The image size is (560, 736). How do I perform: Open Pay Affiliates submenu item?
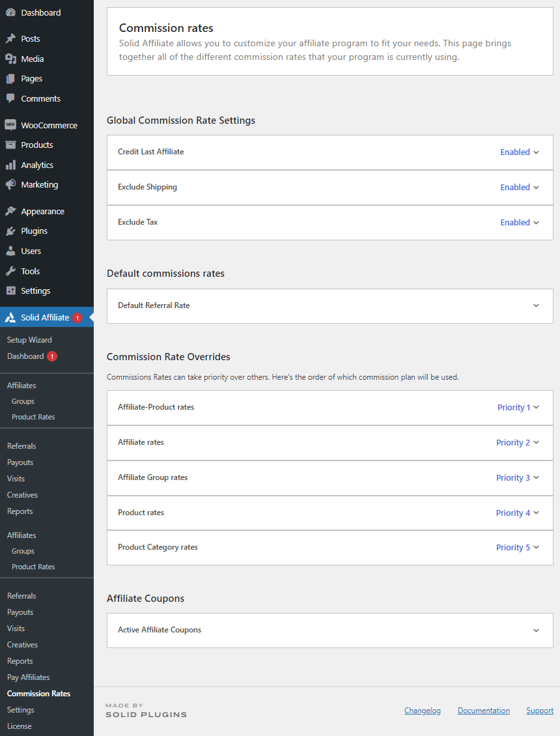click(28, 677)
